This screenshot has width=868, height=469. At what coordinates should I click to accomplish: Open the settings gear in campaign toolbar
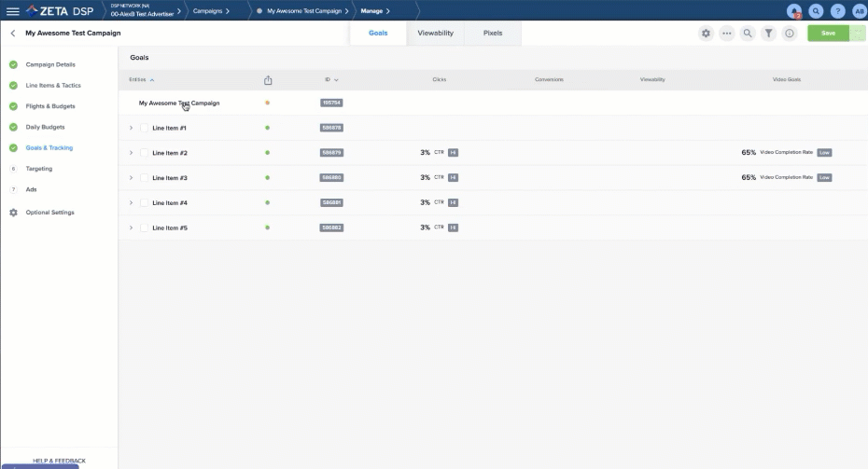click(x=706, y=33)
